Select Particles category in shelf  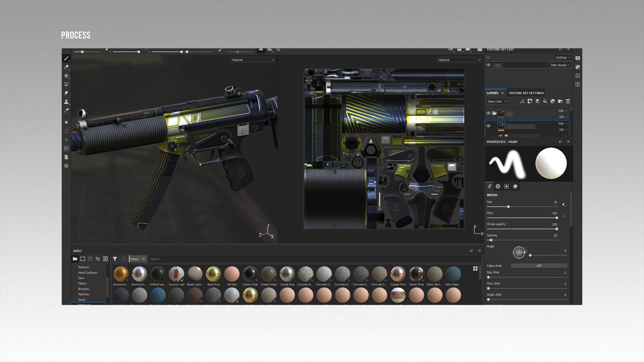84,294
